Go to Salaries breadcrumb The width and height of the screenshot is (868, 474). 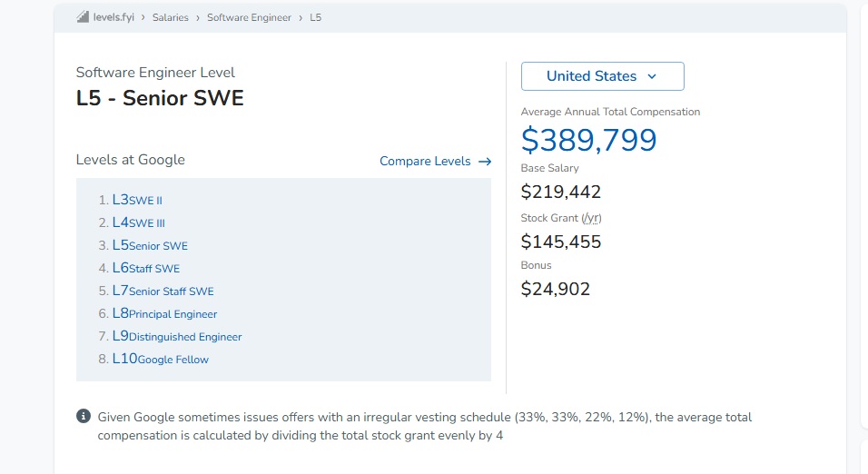point(171,18)
